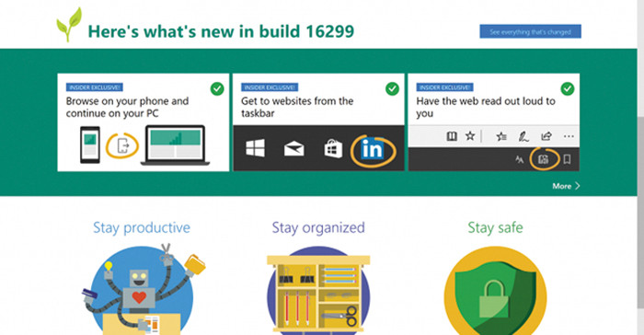
Task: Open the 'Stay productive' heading
Action: [x=142, y=227]
